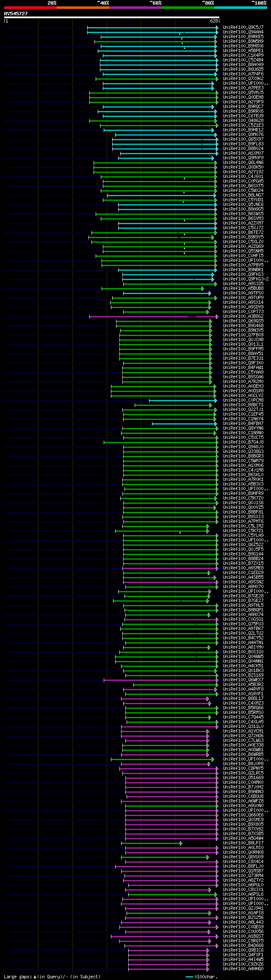Click the orange ~40% identity legend bar
271x980 pixels.
[83, 8]
